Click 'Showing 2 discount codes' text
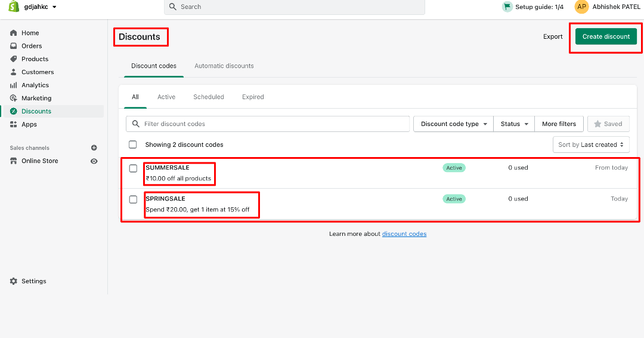This screenshot has width=644, height=338. [x=184, y=145]
